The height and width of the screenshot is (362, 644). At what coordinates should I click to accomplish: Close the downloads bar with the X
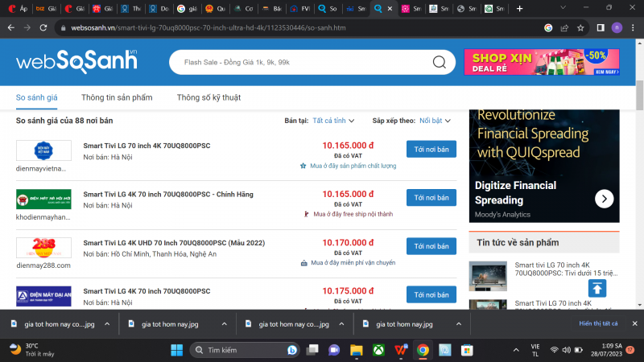(634, 323)
